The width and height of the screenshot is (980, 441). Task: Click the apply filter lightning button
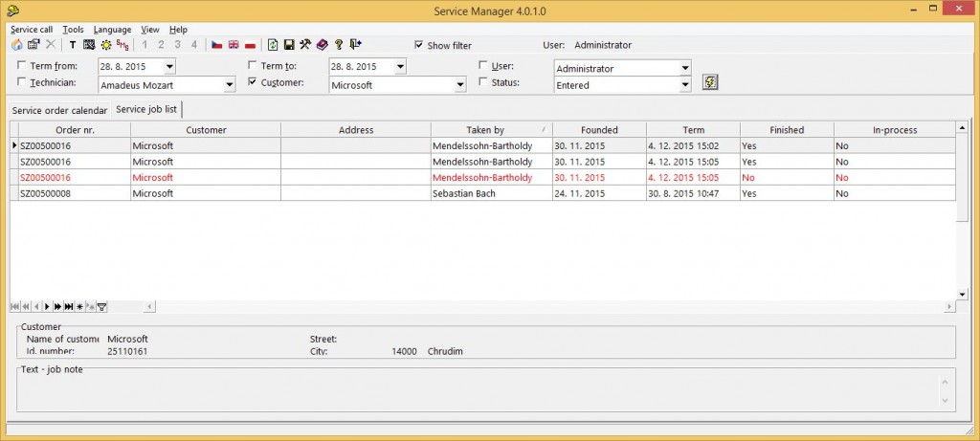point(710,82)
